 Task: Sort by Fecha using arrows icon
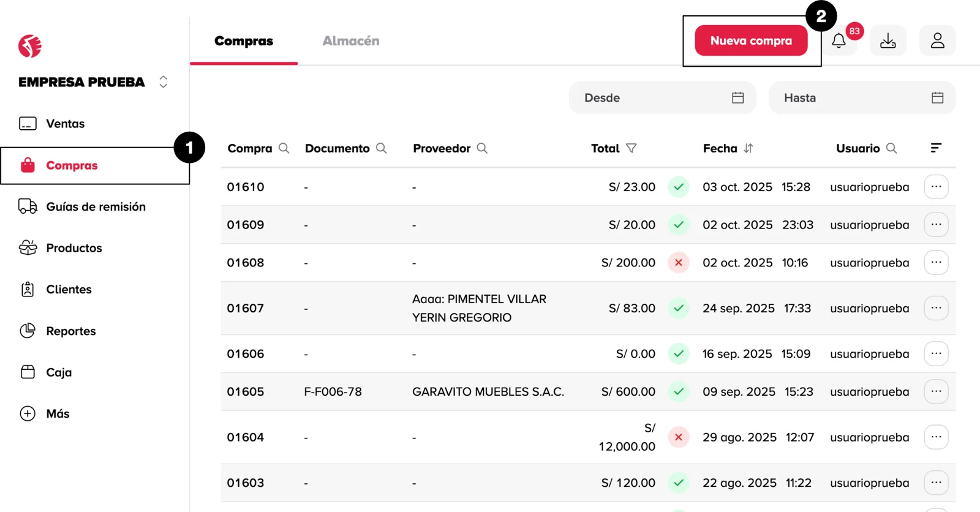point(748,148)
